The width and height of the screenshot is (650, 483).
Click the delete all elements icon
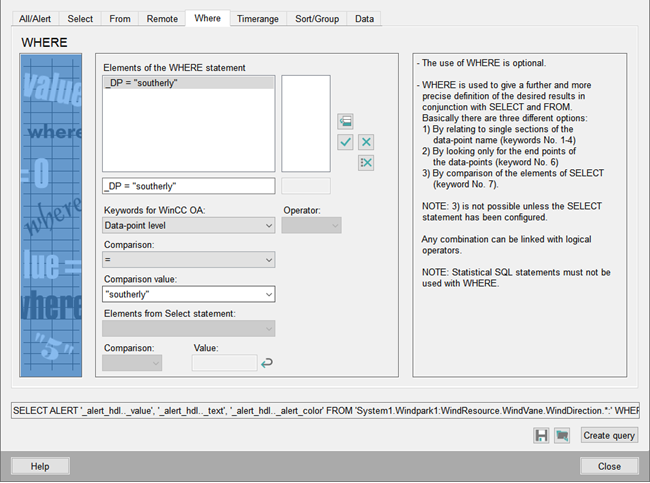pos(366,163)
